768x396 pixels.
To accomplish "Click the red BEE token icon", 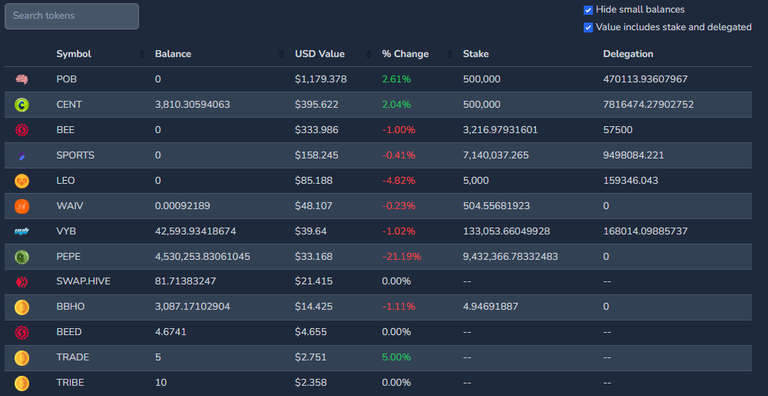I will [22, 130].
